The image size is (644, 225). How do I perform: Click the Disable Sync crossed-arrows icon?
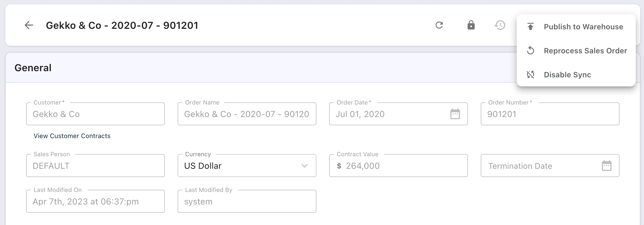point(530,75)
